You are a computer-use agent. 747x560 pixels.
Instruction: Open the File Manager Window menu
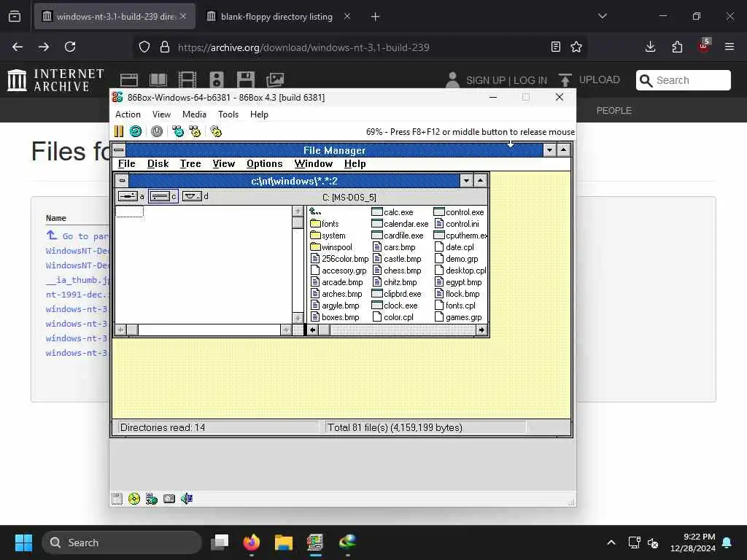(x=314, y=164)
